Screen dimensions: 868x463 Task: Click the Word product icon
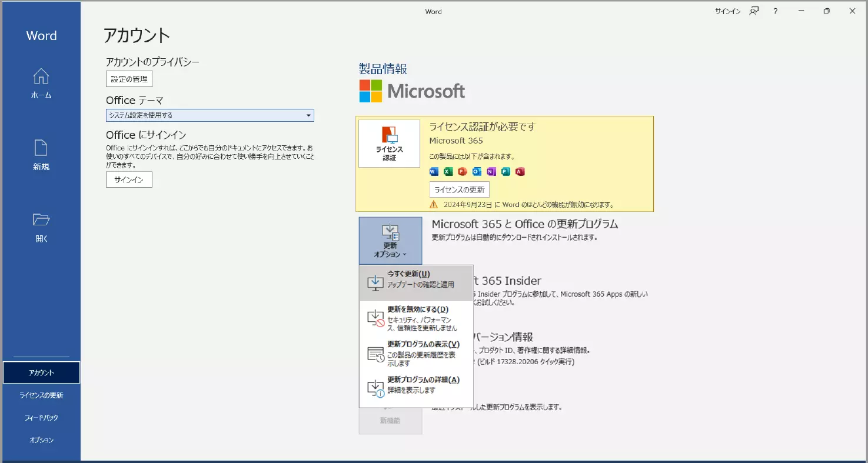click(434, 171)
